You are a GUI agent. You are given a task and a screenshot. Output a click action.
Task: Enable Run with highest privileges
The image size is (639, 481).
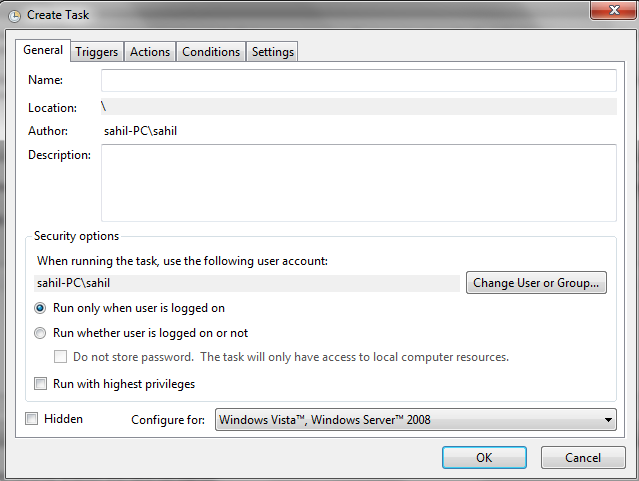(40, 384)
